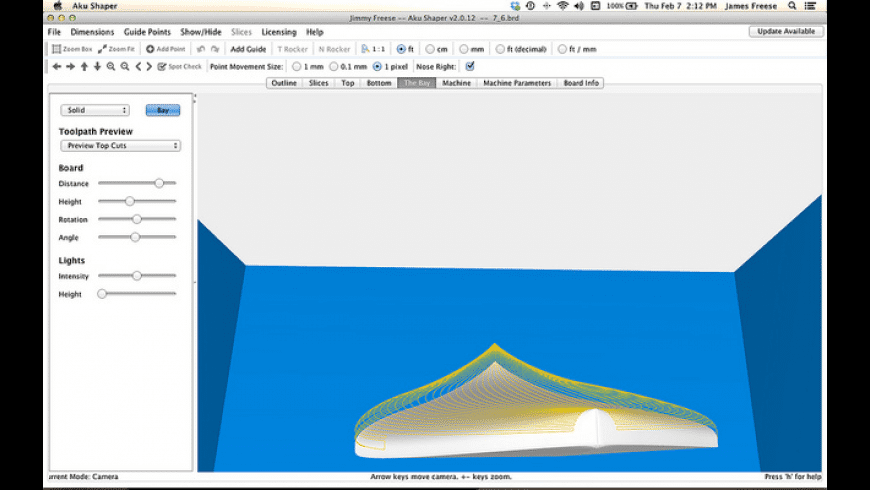This screenshot has height=490, width=870.
Task: Expand the Preview Top Cuts dropdown
Action: [x=120, y=146]
